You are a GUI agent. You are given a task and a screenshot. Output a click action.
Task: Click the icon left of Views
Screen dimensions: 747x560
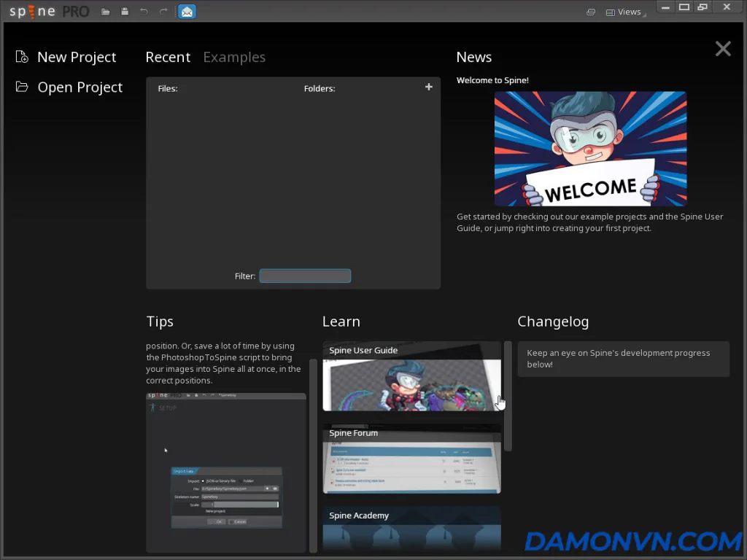591,12
